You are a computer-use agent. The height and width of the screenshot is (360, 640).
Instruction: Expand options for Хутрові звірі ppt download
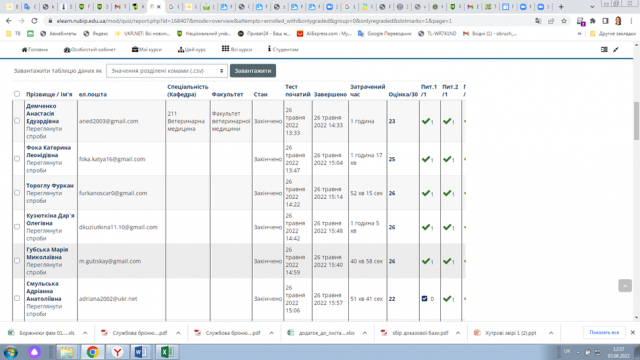tap(551, 333)
